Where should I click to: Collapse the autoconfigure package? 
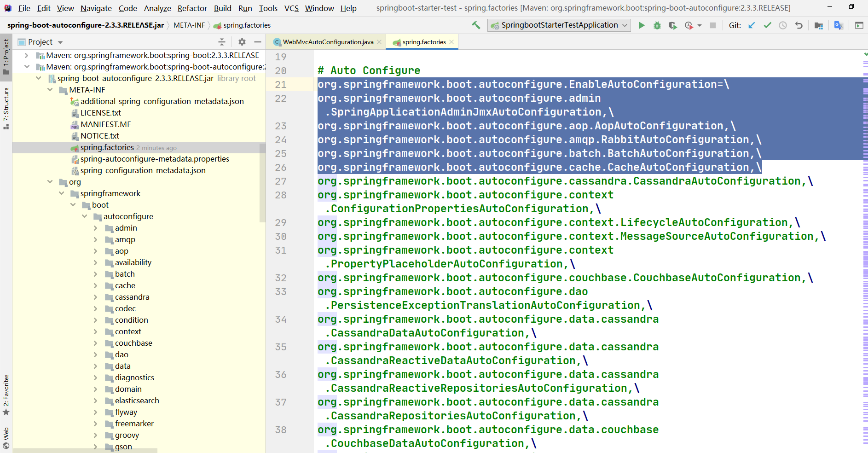(x=84, y=216)
